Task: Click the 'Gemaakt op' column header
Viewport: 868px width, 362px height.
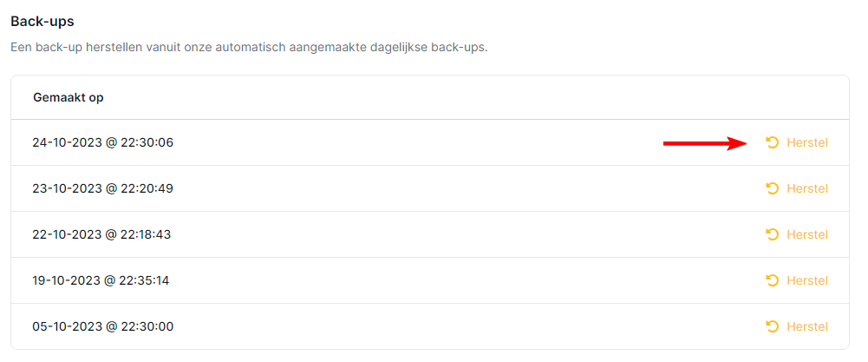Action: pos(69,97)
